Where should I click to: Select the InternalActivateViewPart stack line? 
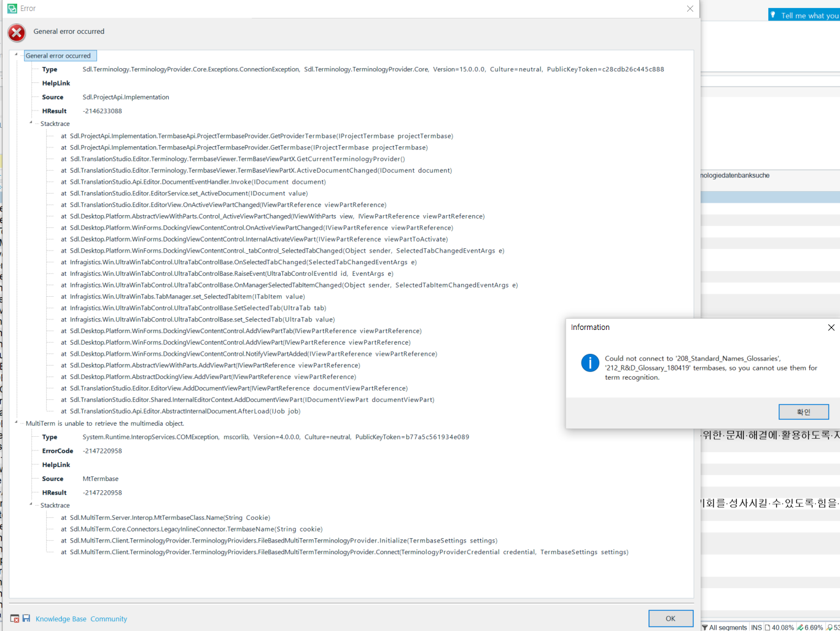254,239
